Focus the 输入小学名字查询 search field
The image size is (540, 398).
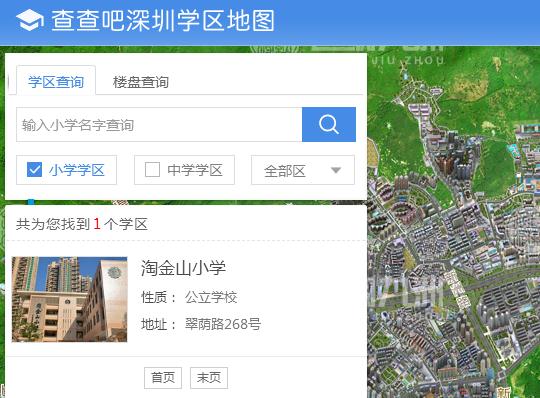tap(159, 125)
